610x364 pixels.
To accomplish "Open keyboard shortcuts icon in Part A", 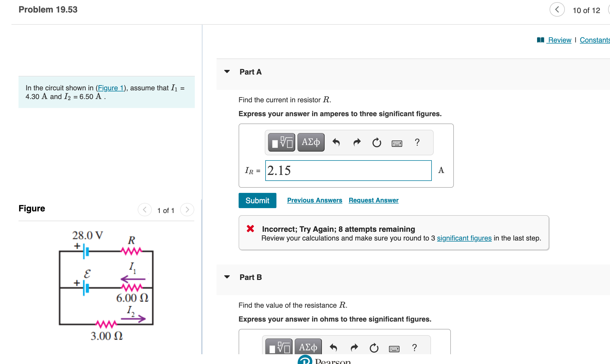I will tap(397, 143).
